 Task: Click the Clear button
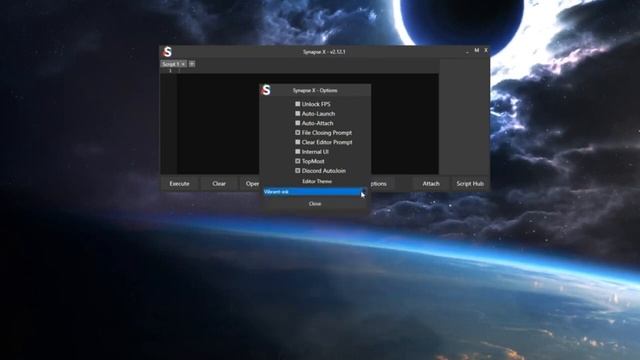[x=219, y=184]
